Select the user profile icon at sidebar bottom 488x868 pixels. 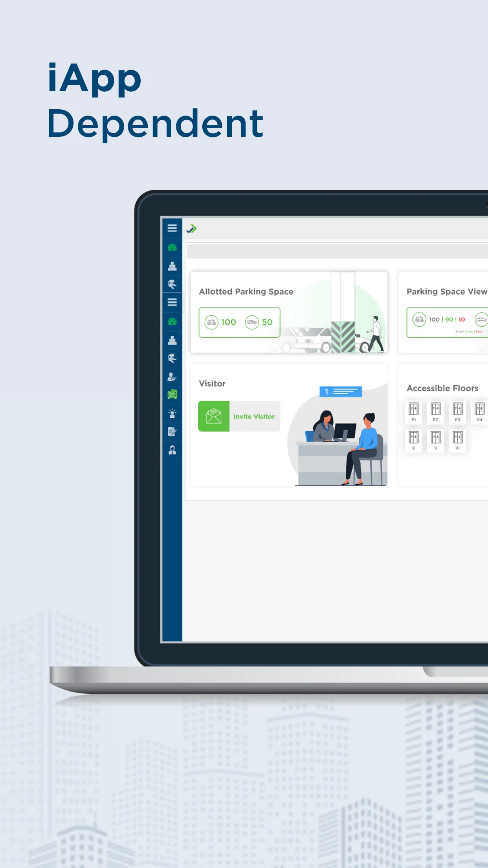(172, 450)
